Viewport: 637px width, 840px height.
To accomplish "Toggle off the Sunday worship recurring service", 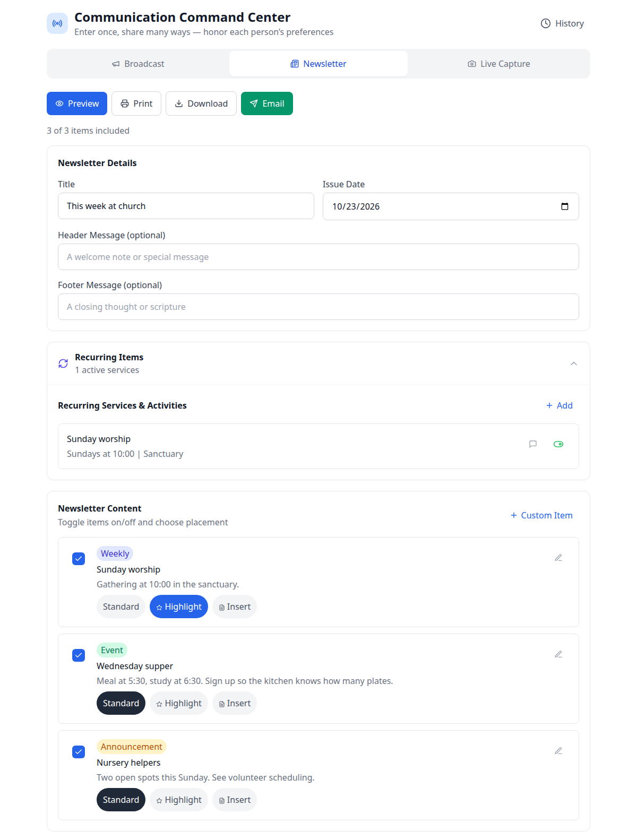I will [558, 444].
